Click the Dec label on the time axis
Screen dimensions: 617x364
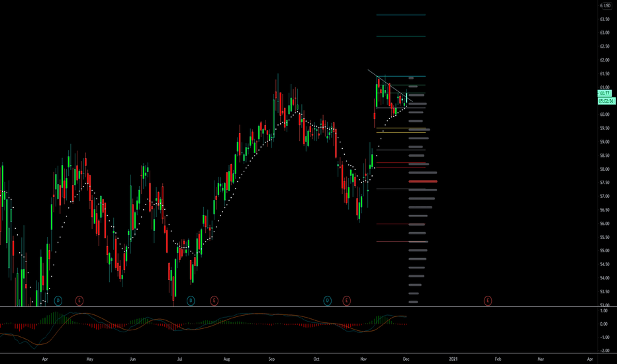[406, 359]
